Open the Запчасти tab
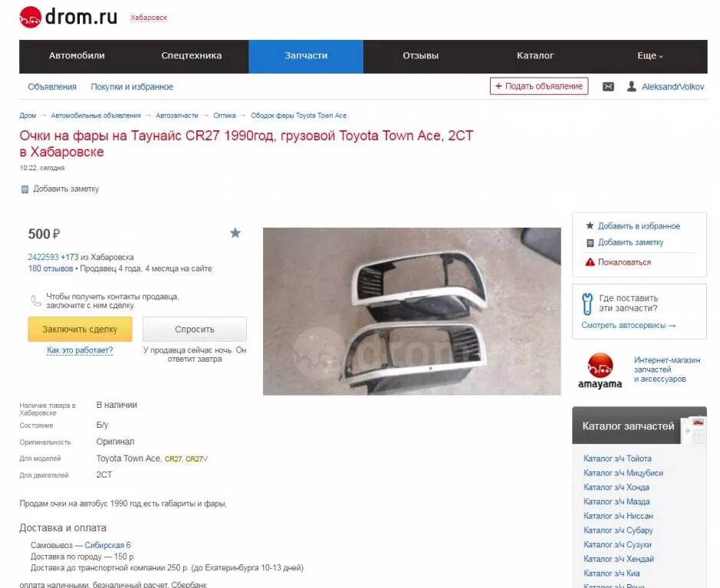This screenshot has width=720, height=588. tap(306, 57)
